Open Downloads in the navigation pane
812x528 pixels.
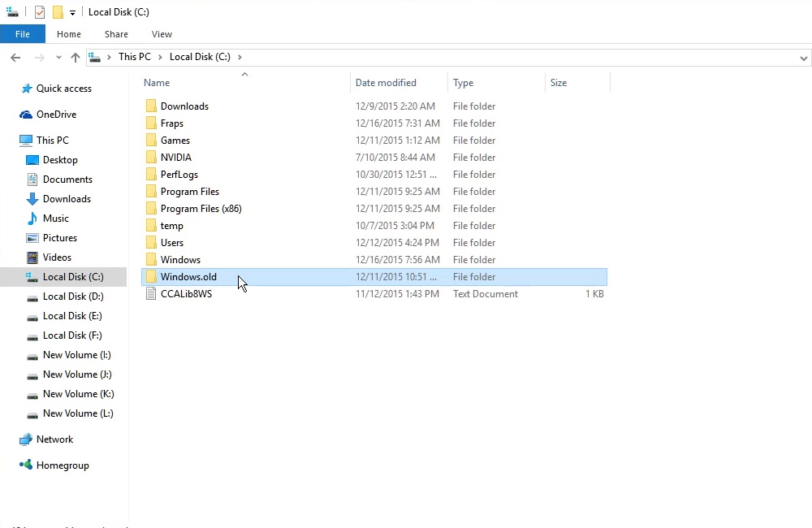click(67, 199)
